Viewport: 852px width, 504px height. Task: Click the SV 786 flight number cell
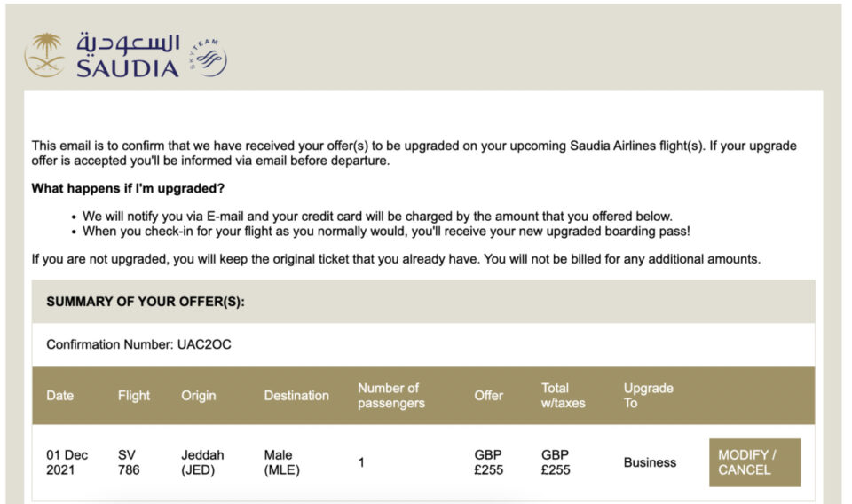(129, 462)
